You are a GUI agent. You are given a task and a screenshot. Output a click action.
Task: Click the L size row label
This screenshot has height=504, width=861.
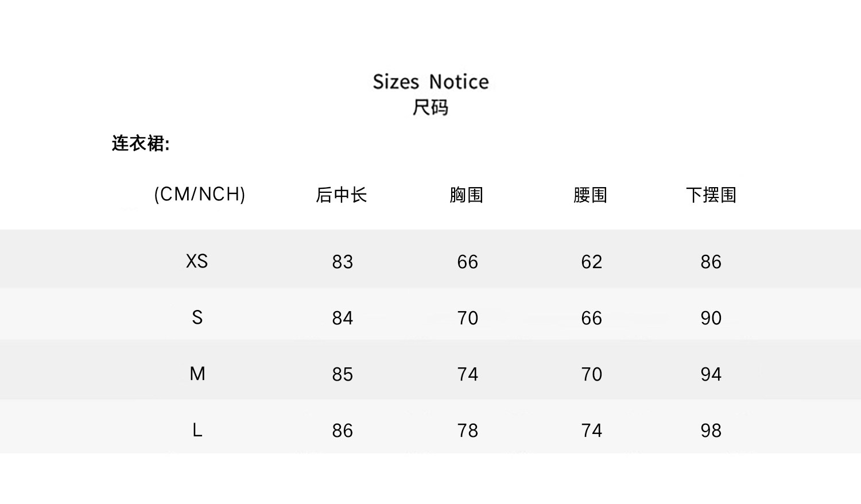click(x=197, y=430)
